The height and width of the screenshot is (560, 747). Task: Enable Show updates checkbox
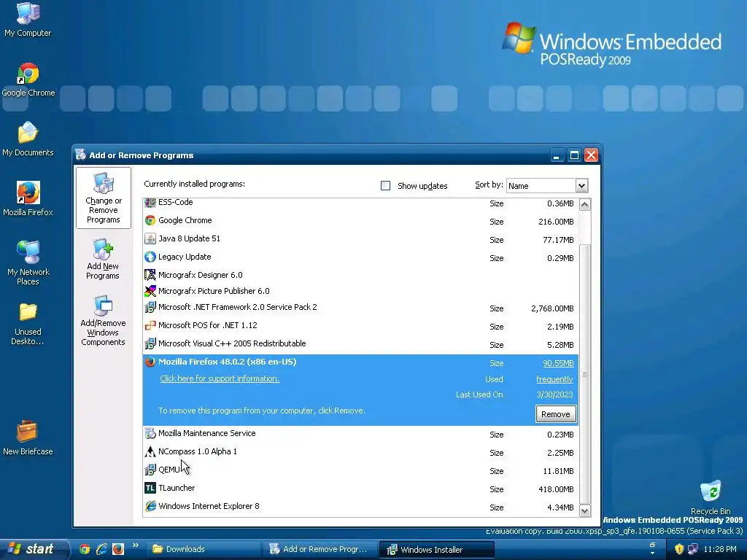(x=385, y=186)
